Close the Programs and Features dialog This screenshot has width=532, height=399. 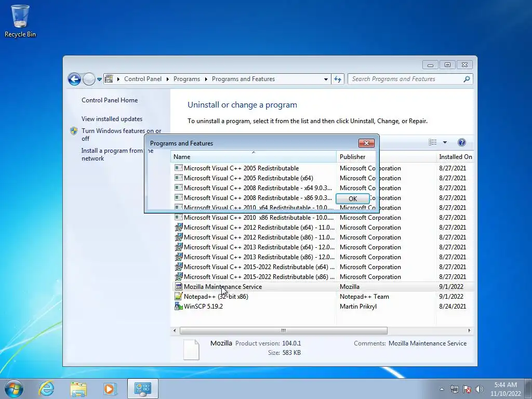pos(366,143)
